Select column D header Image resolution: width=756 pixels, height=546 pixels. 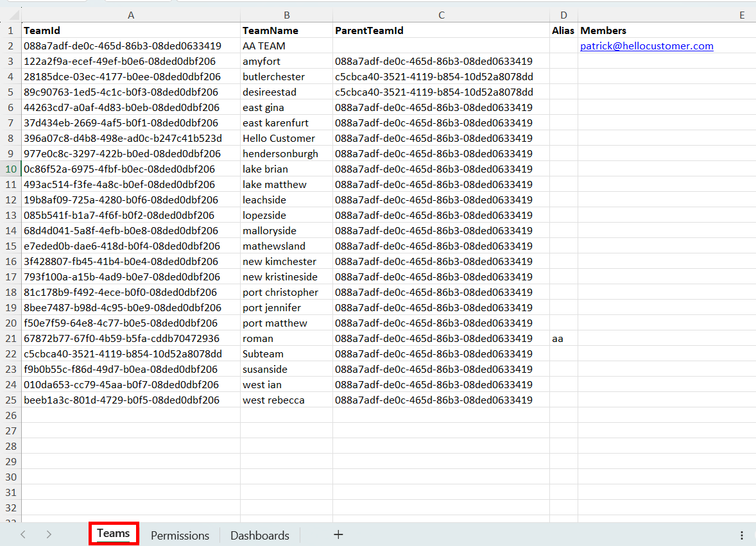[x=563, y=15]
